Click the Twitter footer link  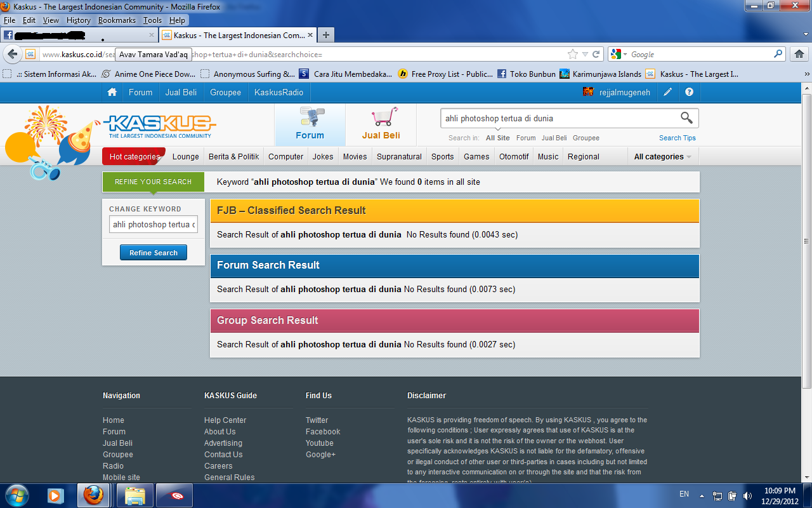[317, 420]
